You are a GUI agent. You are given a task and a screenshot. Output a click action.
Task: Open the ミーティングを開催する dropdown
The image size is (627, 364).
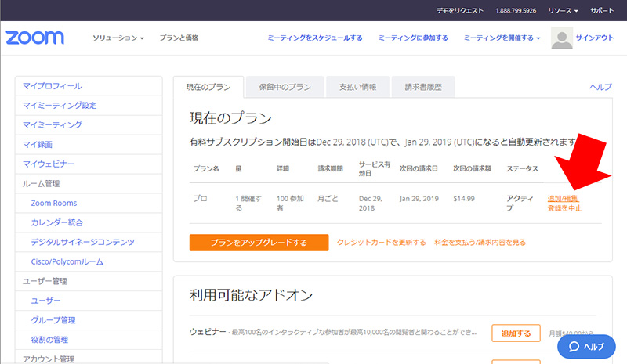(x=502, y=38)
